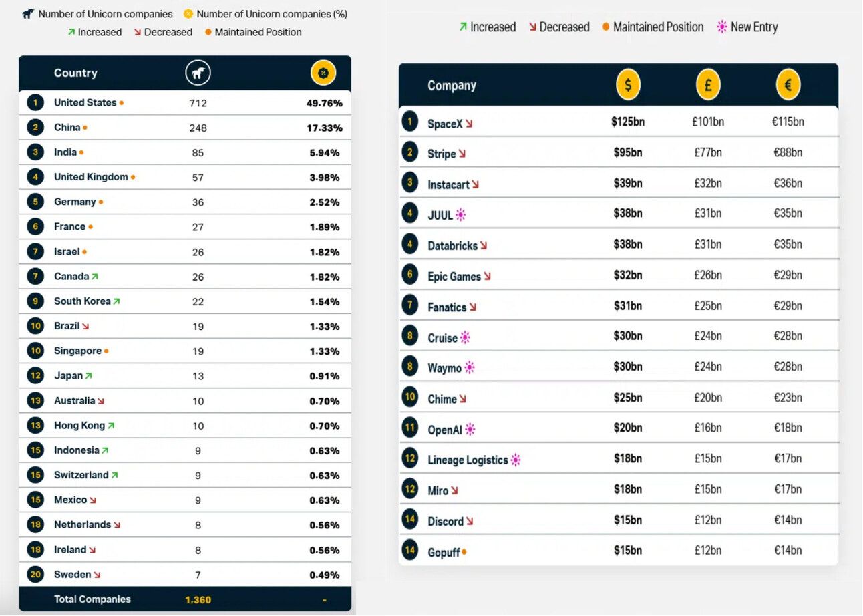863x616 pixels.
Task: Click the green arrow next to Hong Kong
Action: click(111, 426)
